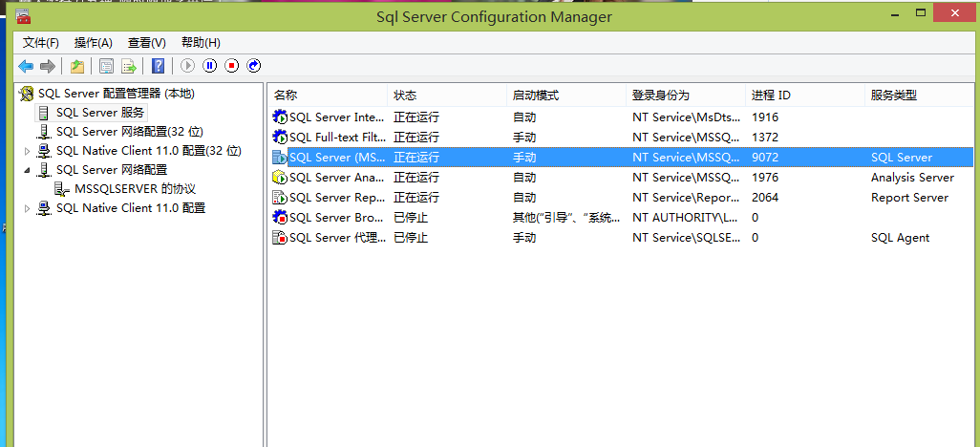Click the Forward arrow toolbar icon
The width and height of the screenshot is (980, 447).
pos(48,66)
